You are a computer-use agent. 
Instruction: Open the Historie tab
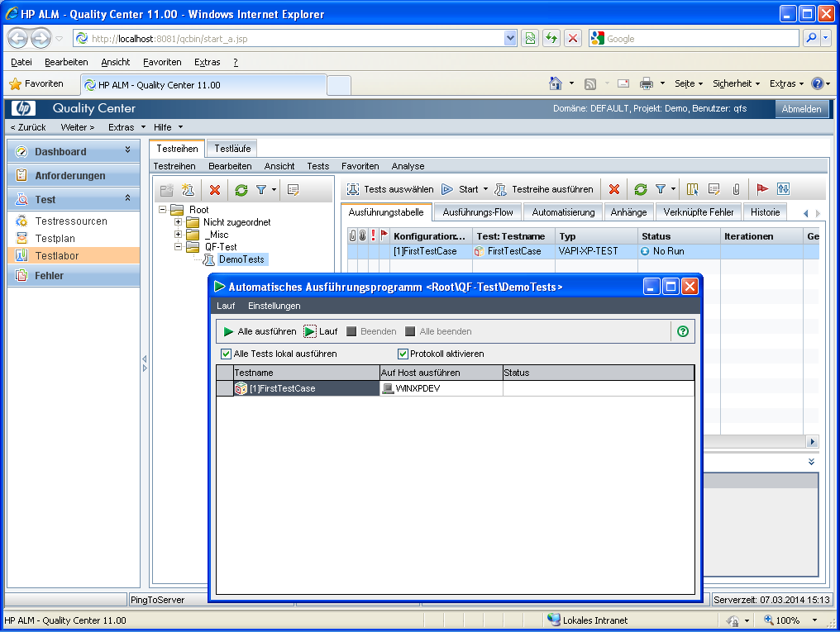(765, 212)
